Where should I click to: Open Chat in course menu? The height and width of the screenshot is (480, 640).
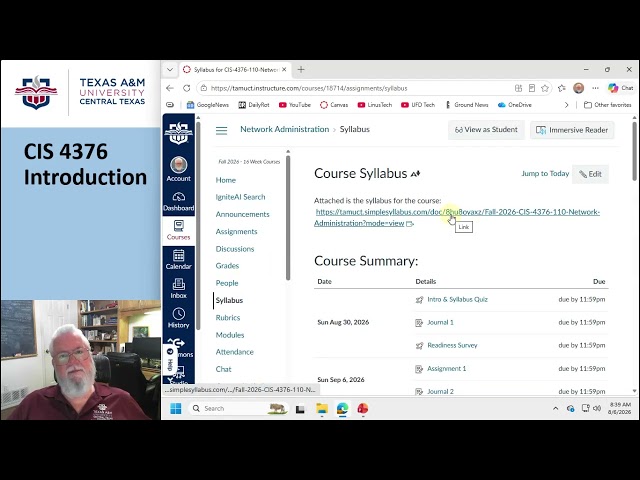coord(223,369)
